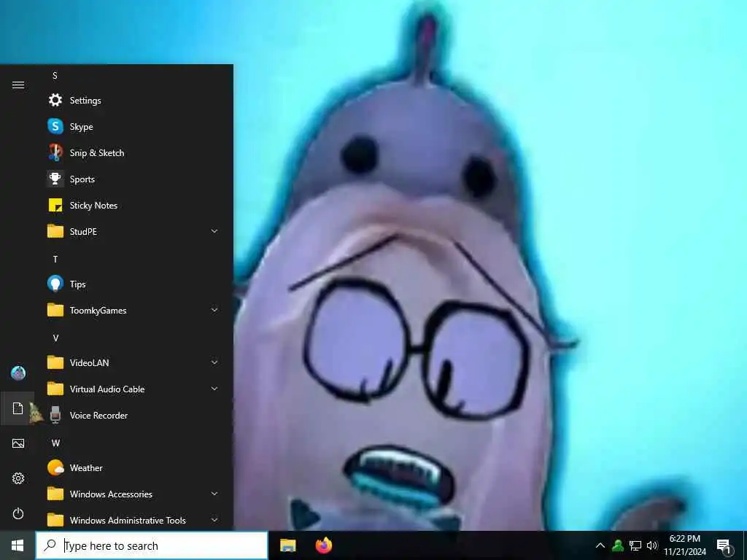Click the letter W section header

point(55,443)
